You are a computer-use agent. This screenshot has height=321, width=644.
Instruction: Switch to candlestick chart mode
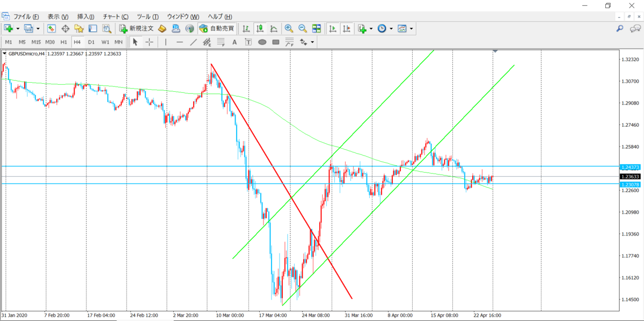[260, 28]
